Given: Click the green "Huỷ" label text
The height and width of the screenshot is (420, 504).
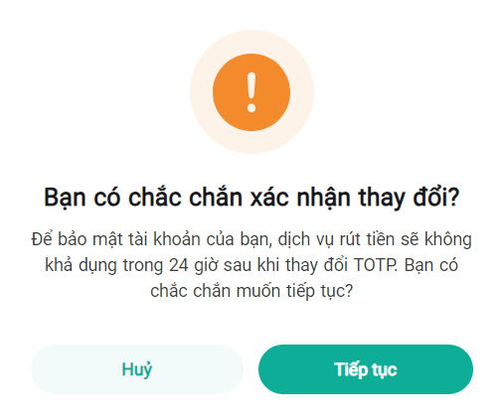Looking at the screenshot, I should click(137, 369).
